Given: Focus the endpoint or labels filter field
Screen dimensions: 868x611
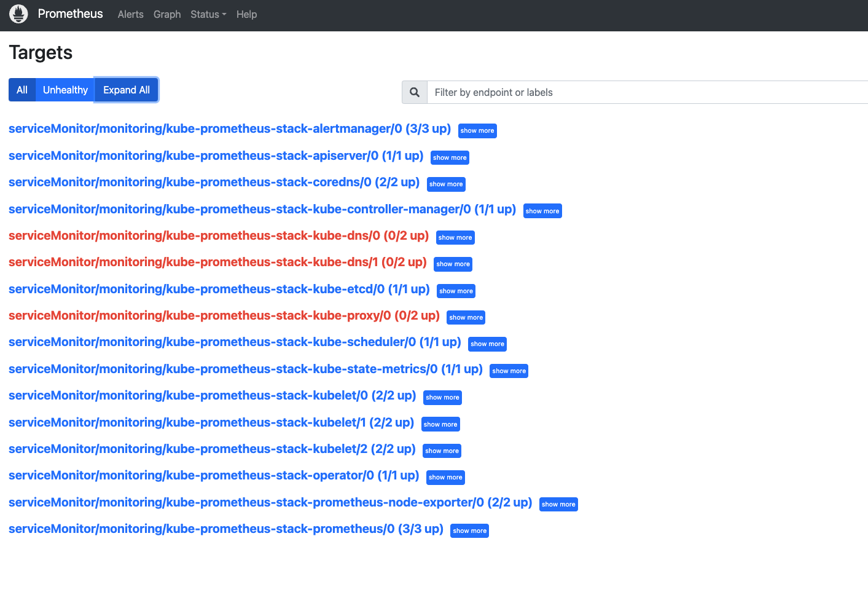Looking at the screenshot, I should [x=645, y=92].
